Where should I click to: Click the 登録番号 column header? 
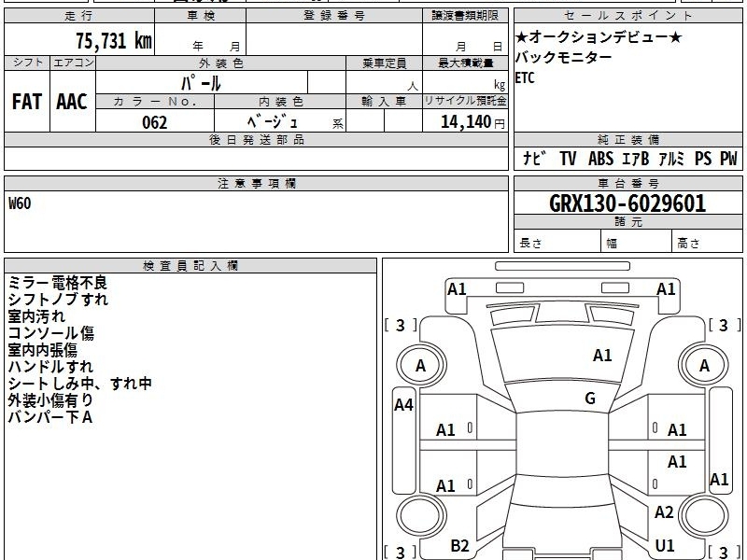pyautogui.click(x=334, y=16)
